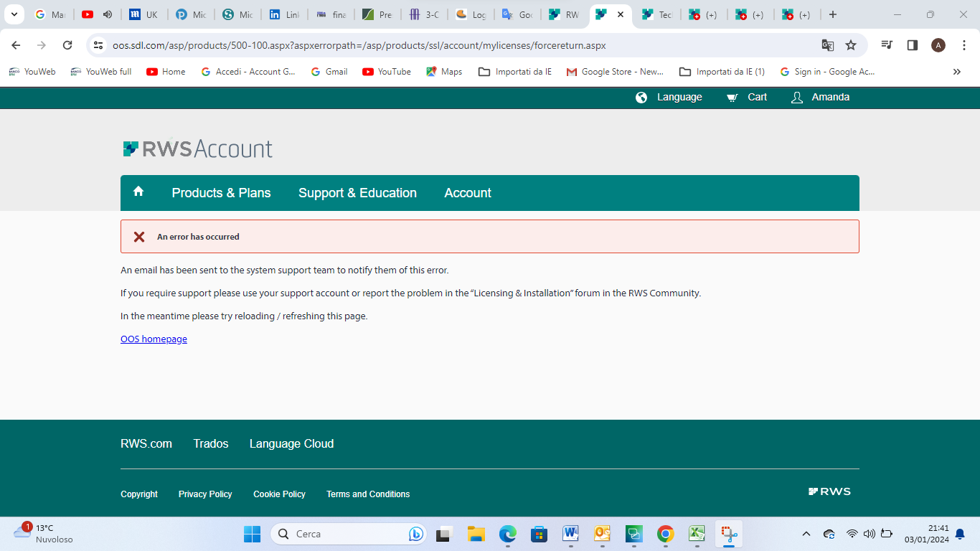Open the Bing chat icon in search box
Image resolution: width=980 pixels, height=551 pixels.
(x=415, y=534)
